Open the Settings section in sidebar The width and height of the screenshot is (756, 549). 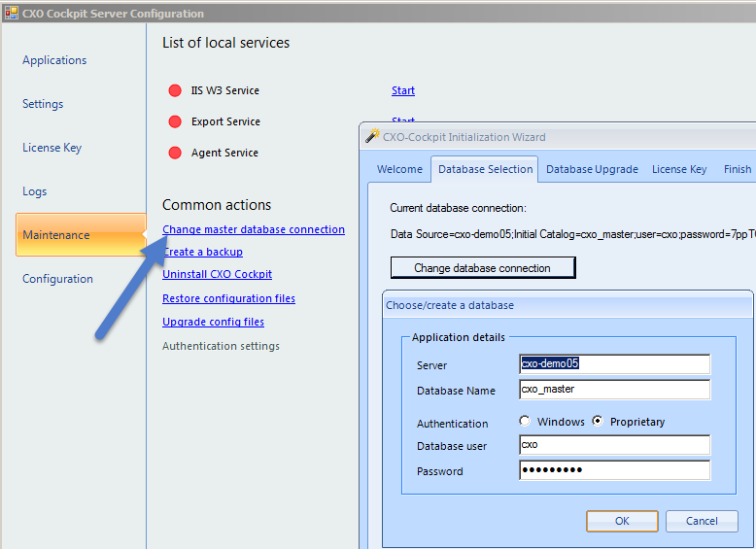click(43, 104)
